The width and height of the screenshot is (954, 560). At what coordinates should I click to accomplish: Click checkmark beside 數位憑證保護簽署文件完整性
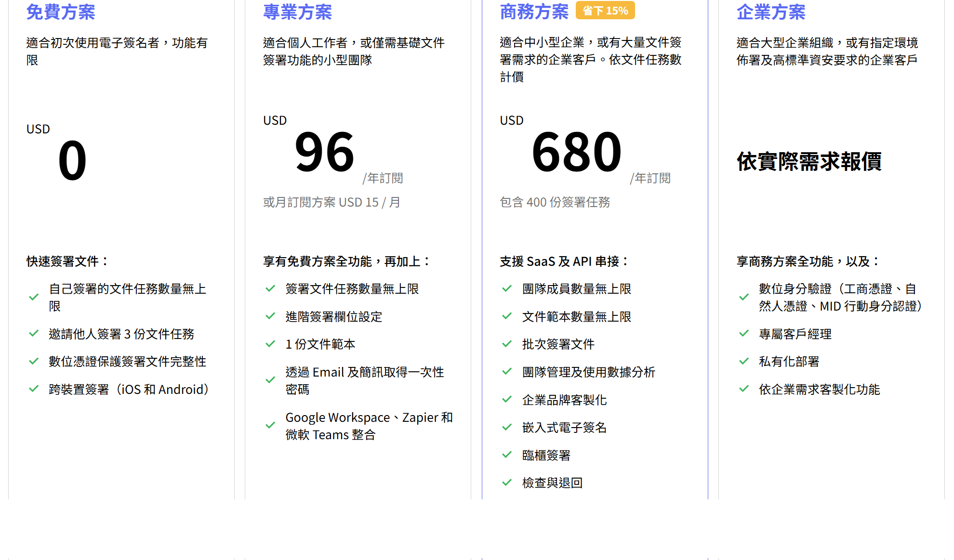coord(34,361)
